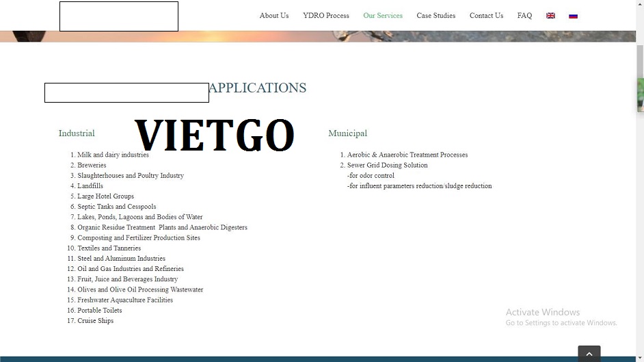644x362 pixels.
Task: Select 'Breweries' list item
Action: (x=92, y=165)
